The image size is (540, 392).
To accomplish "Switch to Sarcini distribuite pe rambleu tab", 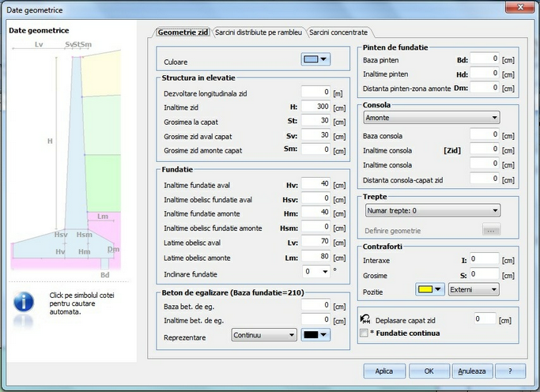I will (x=259, y=32).
